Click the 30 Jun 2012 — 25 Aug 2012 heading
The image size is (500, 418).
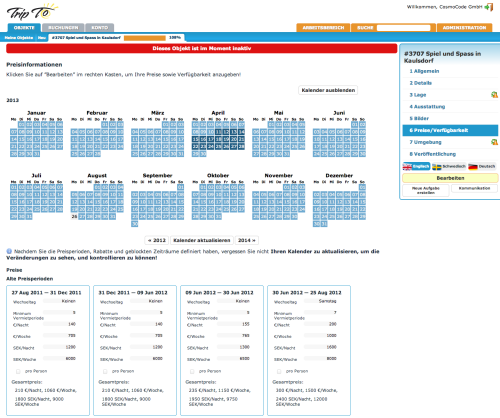pos(307,293)
